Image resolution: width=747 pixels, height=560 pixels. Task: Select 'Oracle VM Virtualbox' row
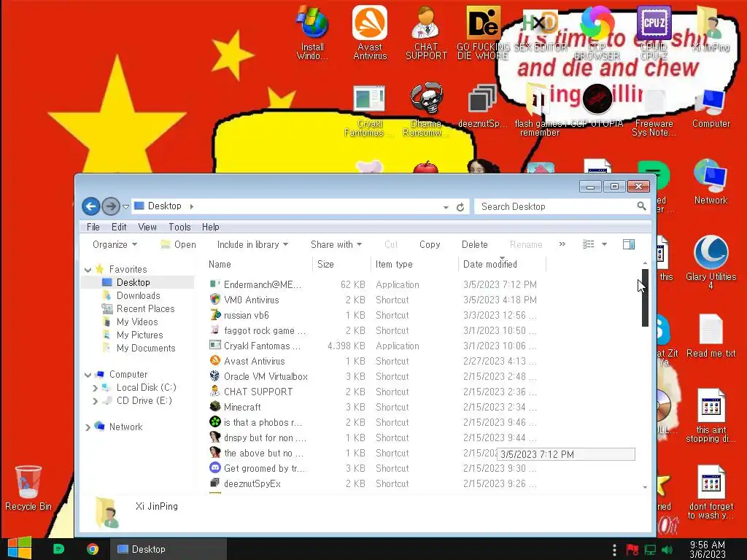pos(374,377)
